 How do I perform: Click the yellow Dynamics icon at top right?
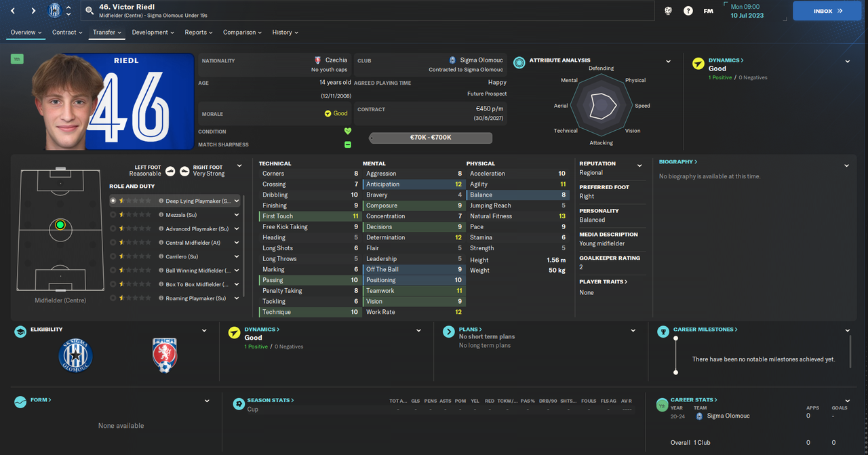[698, 64]
